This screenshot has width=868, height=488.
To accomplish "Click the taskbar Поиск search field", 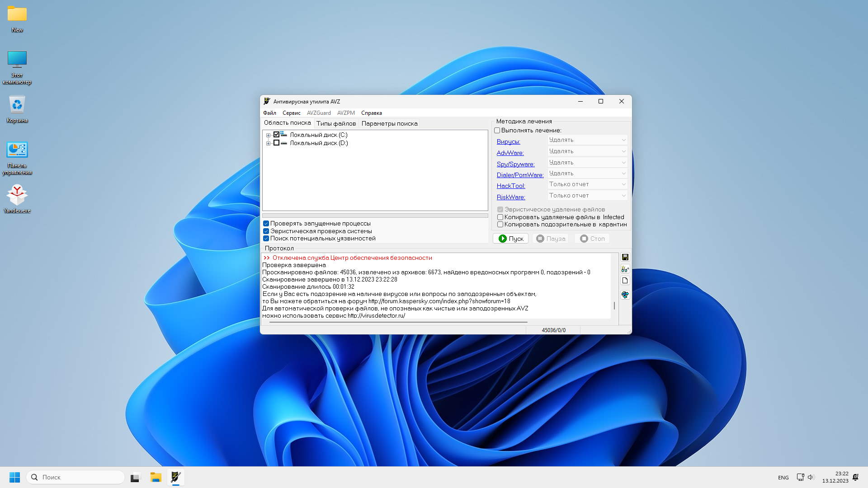I will click(76, 477).
